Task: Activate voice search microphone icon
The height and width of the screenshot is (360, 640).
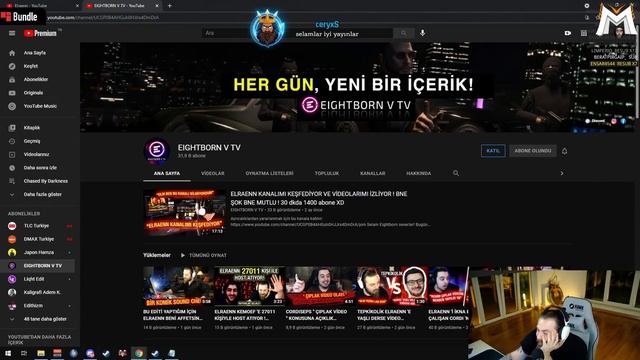Action: point(422,33)
